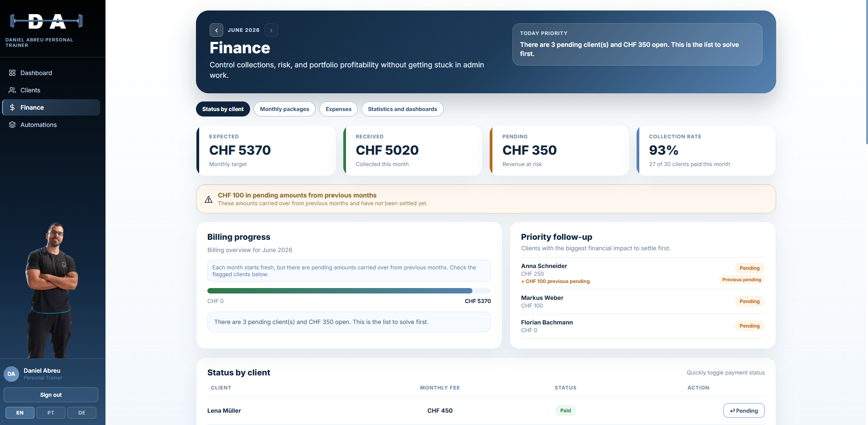868x425 pixels.
Task: Click the Automations layers icon
Action: tap(12, 125)
